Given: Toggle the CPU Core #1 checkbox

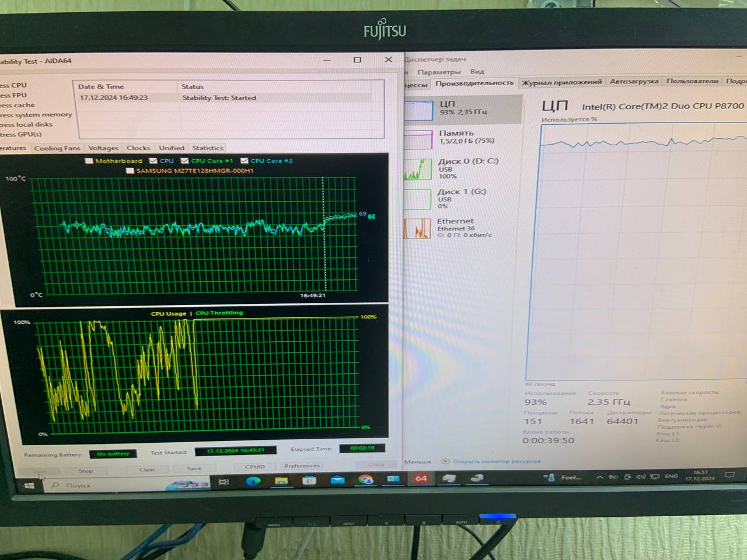Looking at the screenshot, I should click(184, 161).
